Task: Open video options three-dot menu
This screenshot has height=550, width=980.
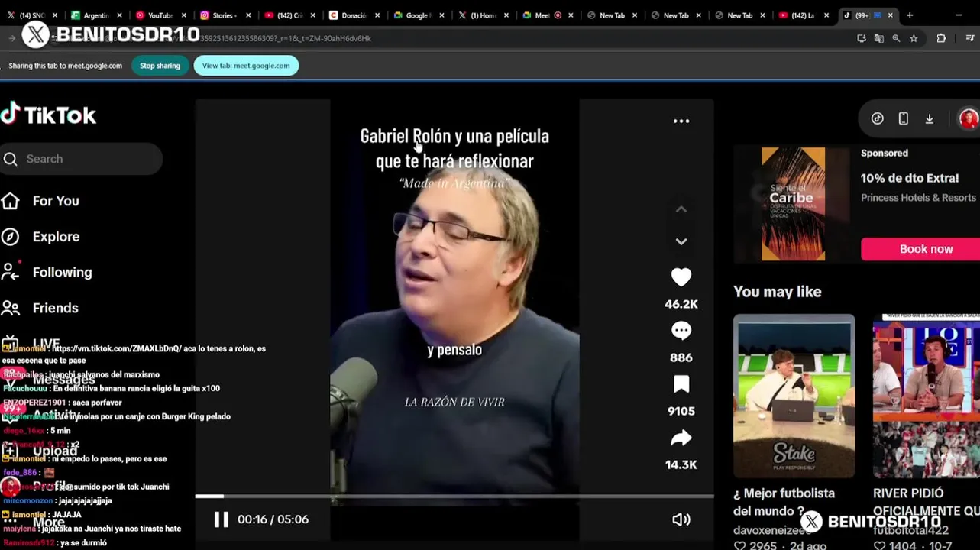Action: pyautogui.click(x=681, y=121)
